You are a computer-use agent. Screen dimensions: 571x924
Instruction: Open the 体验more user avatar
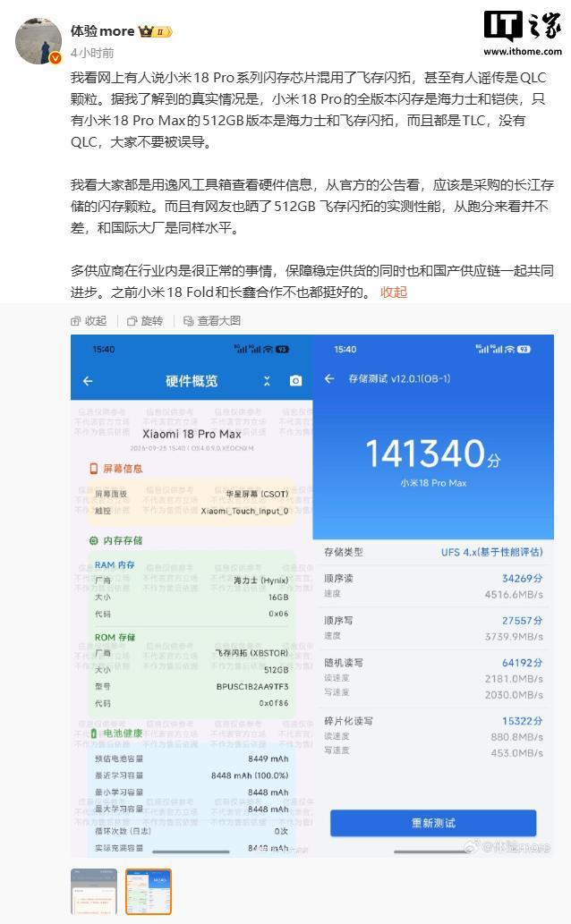click(38, 40)
